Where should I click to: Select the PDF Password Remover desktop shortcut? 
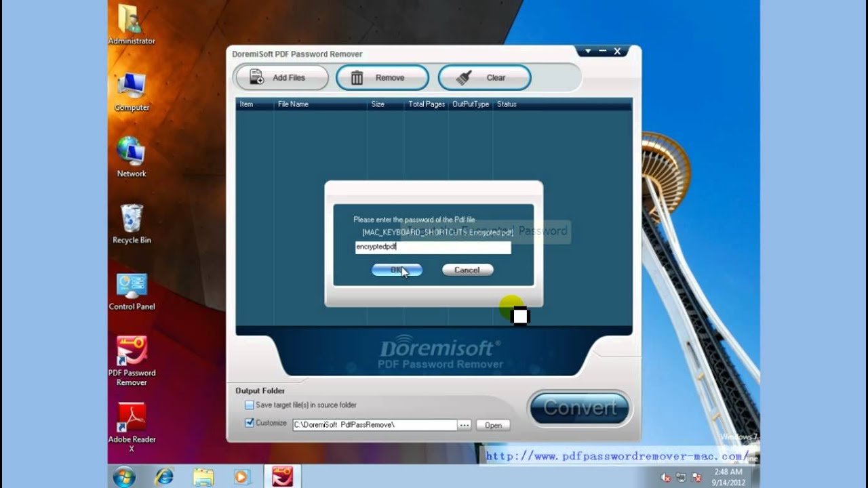coord(132,361)
